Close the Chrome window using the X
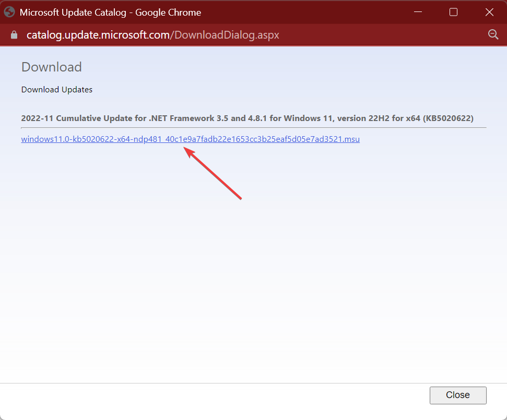Image resolution: width=507 pixels, height=420 pixels. pos(489,13)
